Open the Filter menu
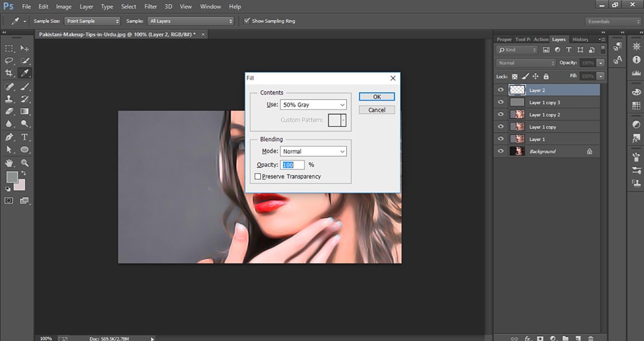Viewport: 644px width, 341px height. (151, 6)
